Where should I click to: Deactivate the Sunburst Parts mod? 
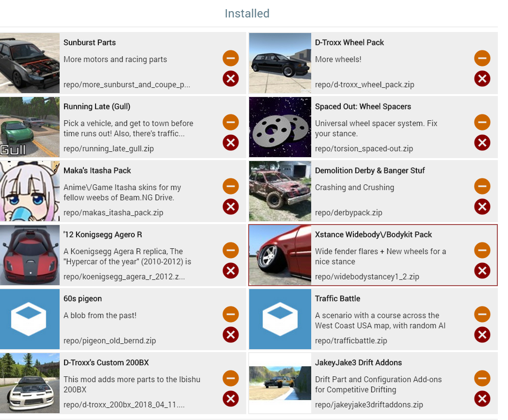click(x=230, y=58)
